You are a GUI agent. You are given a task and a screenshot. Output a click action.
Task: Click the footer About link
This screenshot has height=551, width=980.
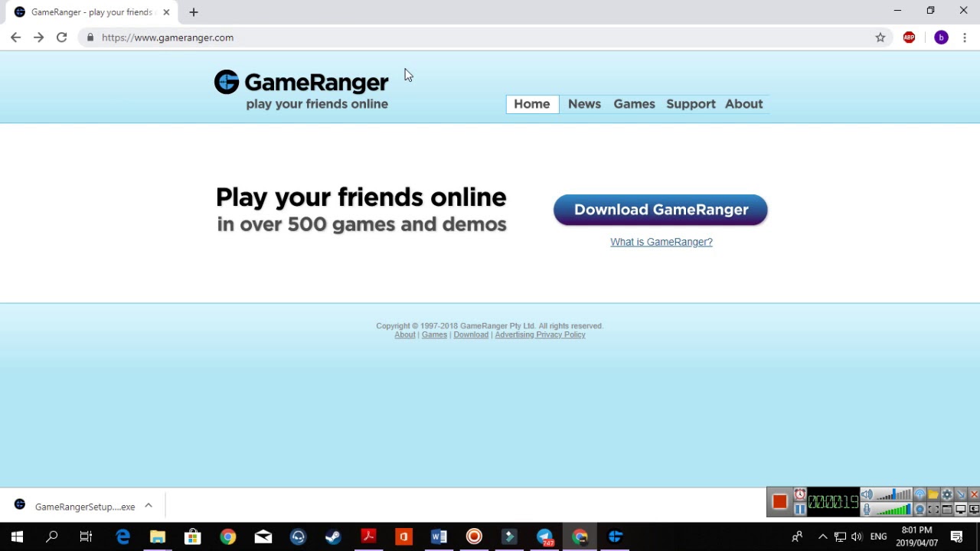pos(405,334)
